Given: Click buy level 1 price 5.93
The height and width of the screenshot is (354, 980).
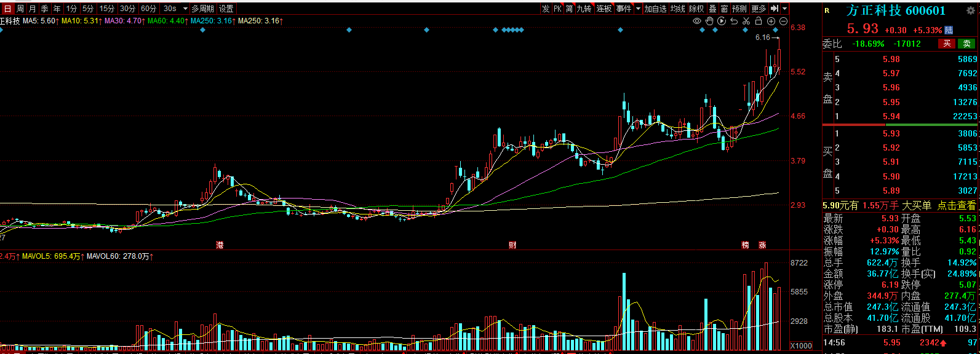Looking at the screenshot, I should click(891, 133).
